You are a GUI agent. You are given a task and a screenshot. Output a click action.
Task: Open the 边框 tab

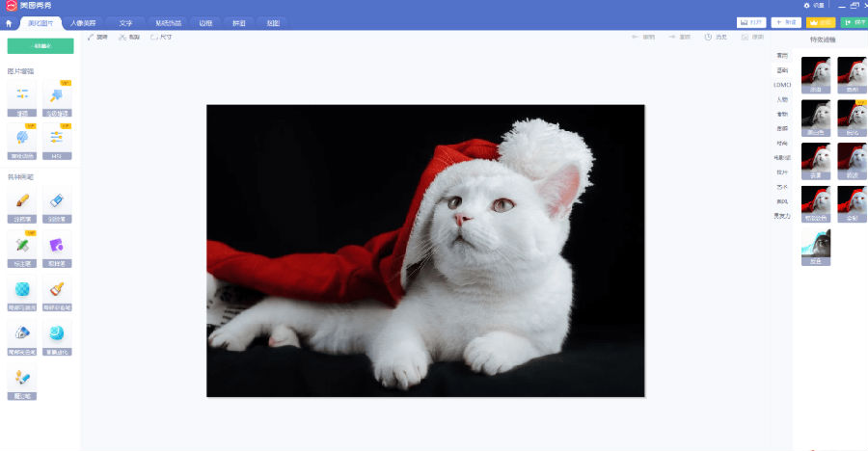click(206, 23)
